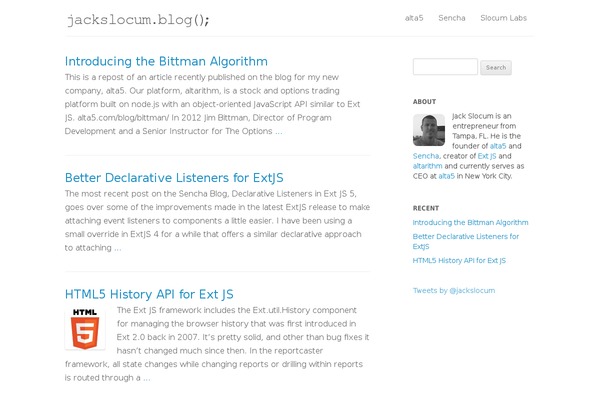Follow the ellipsis after 'to attaching'
Viewport: 600px width, 400px height.
(x=118, y=248)
